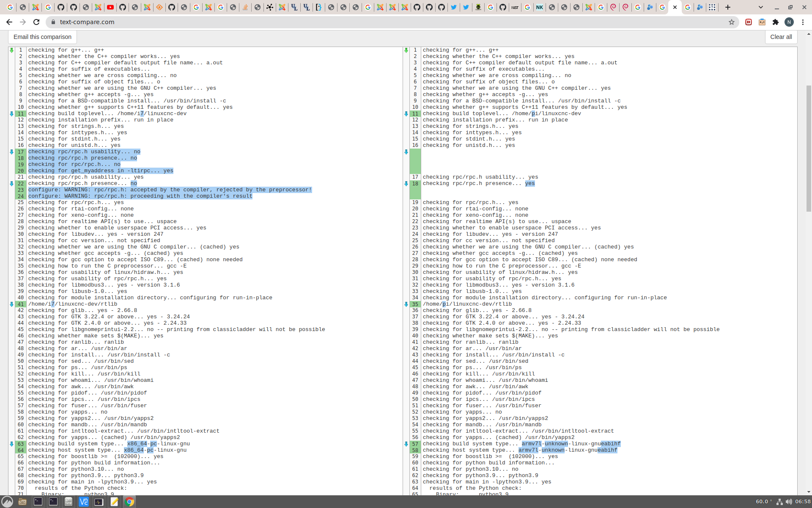Click the green down arrow at left line 1
This screenshot has height=508, width=812.
11,50
